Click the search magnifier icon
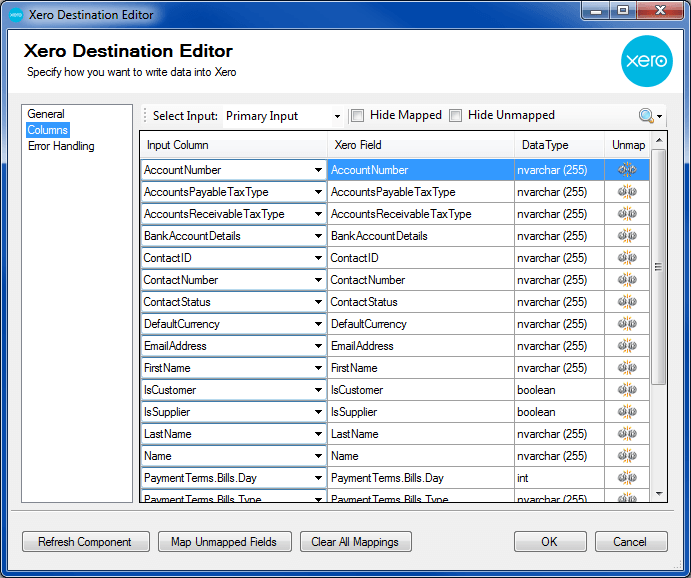 click(x=646, y=116)
